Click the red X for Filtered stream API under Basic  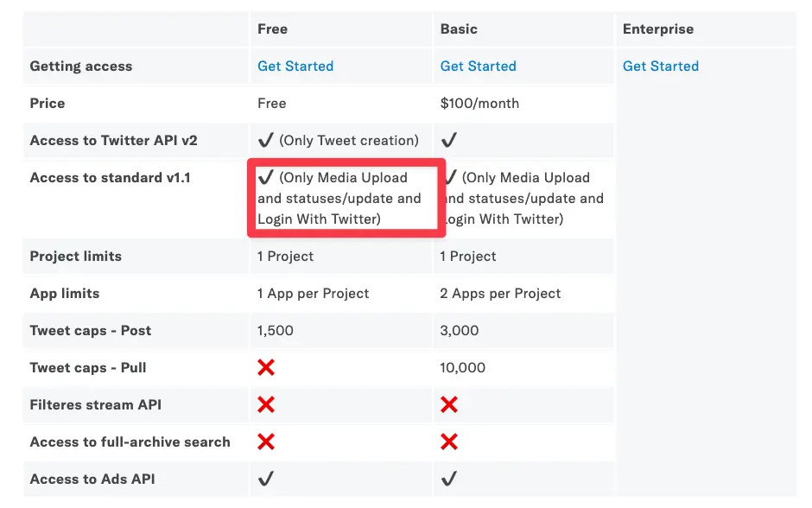coord(448,404)
